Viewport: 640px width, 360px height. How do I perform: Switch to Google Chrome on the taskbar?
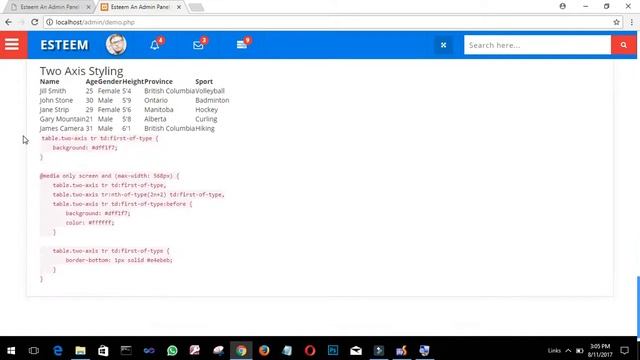coord(241,350)
